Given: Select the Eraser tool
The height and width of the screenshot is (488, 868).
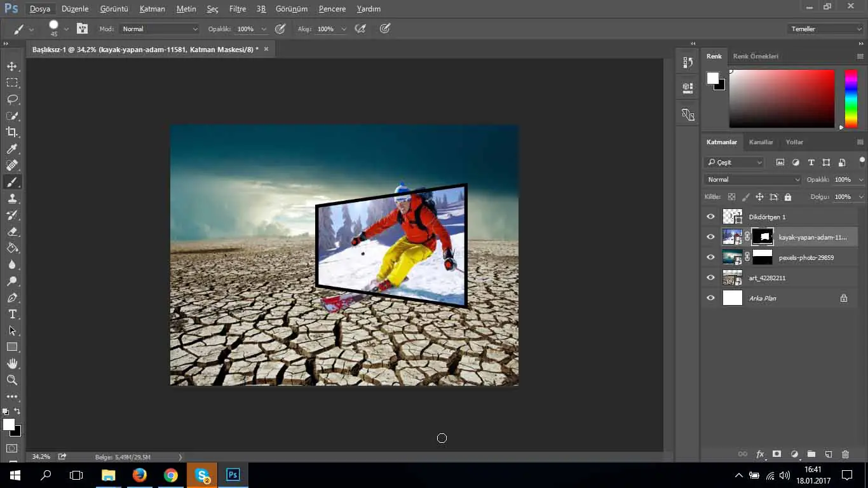Looking at the screenshot, I should click(x=12, y=232).
